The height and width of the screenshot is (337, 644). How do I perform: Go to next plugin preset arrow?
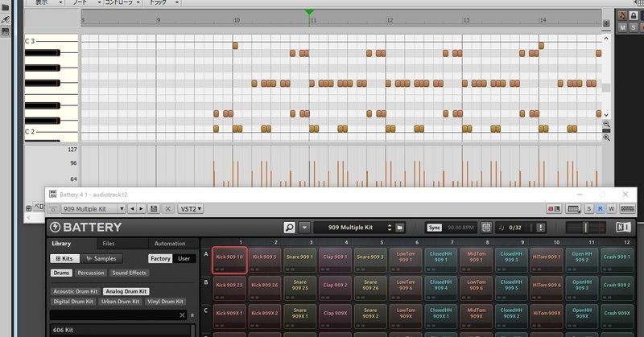pos(142,208)
